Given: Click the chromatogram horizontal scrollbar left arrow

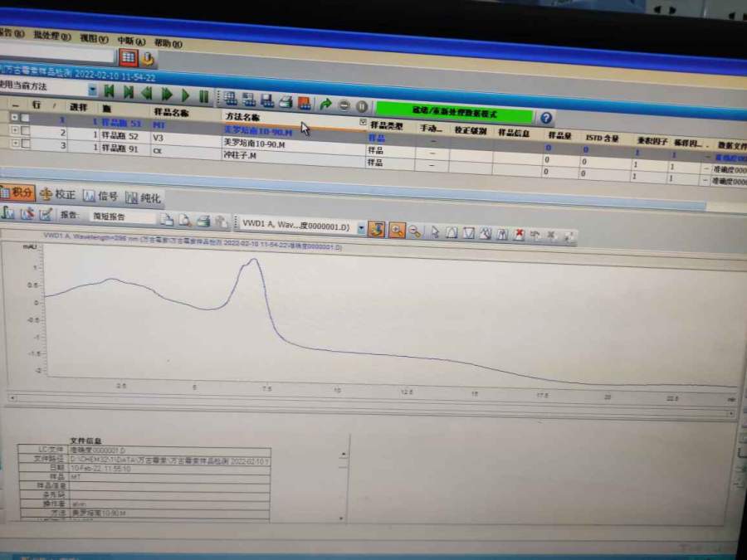Looking at the screenshot, I should [12, 398].
